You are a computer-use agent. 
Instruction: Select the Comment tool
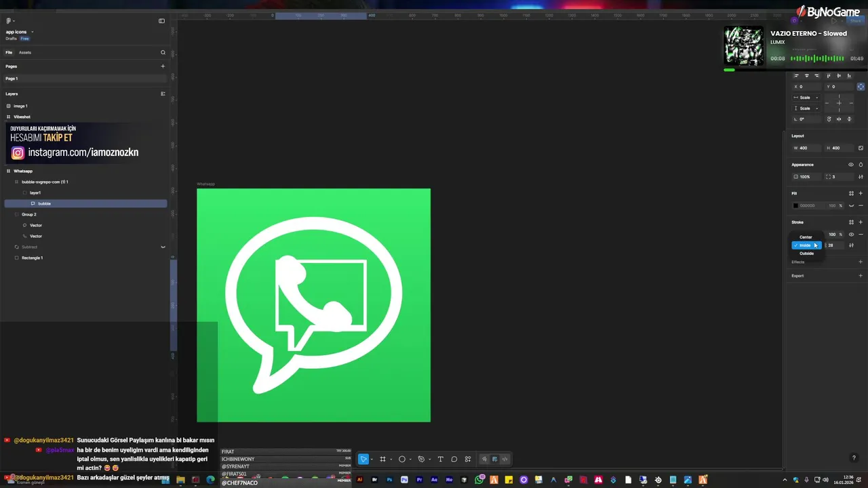click(454, 459)
